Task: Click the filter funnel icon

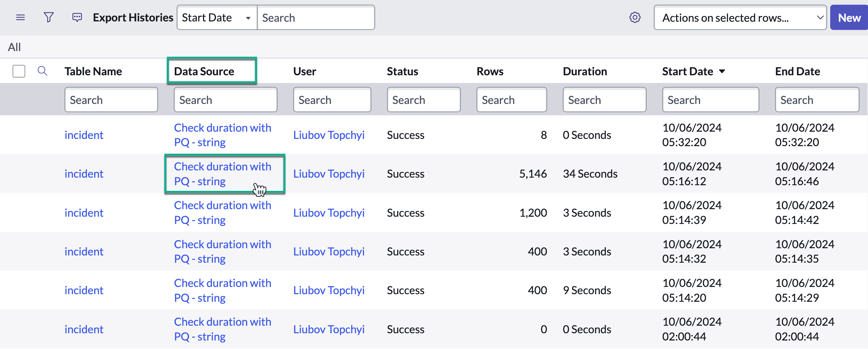Action: pyautogui.click(x=49, y=18)
